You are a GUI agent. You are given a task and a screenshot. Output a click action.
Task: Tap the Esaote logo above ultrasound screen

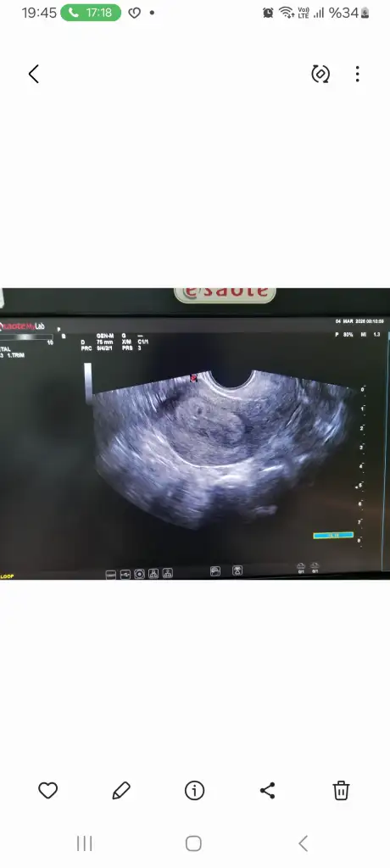(225, 294)
